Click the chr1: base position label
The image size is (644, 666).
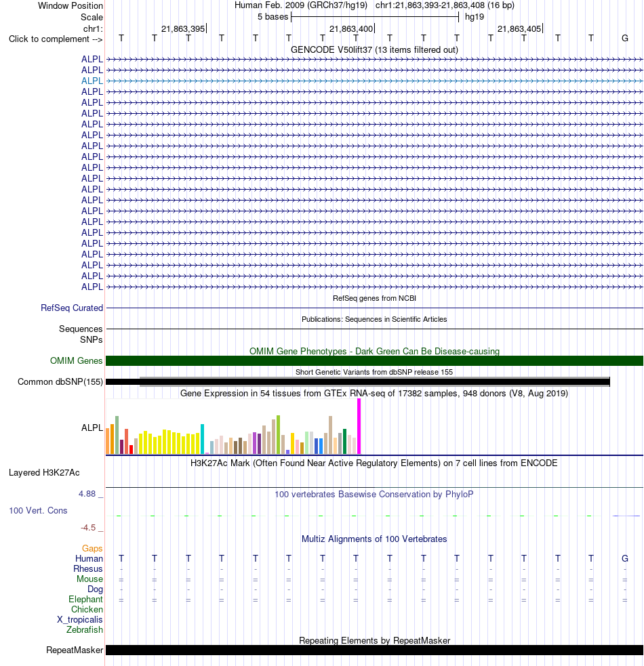tap(93, 29)
